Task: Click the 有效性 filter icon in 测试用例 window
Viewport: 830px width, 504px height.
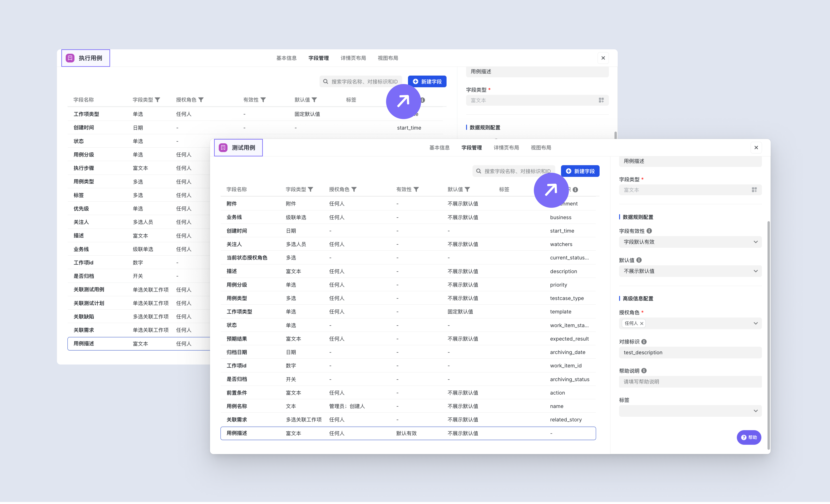Action: point(416,190)
